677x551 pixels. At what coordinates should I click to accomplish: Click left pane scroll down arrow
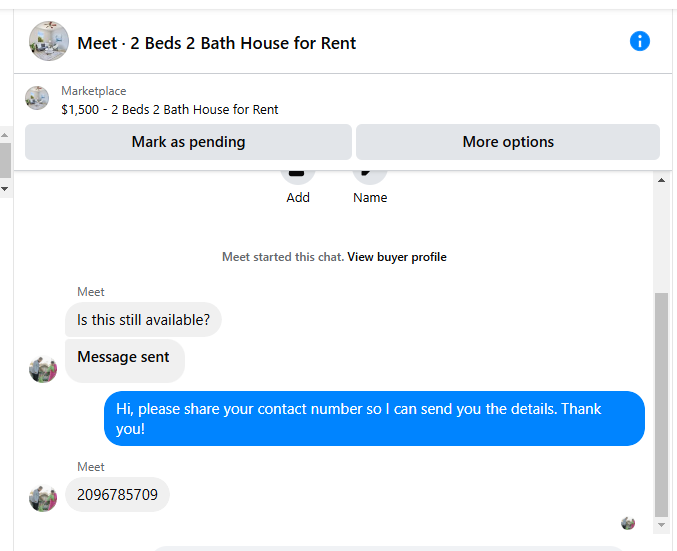pyautogui.click(x=5, y=189)
